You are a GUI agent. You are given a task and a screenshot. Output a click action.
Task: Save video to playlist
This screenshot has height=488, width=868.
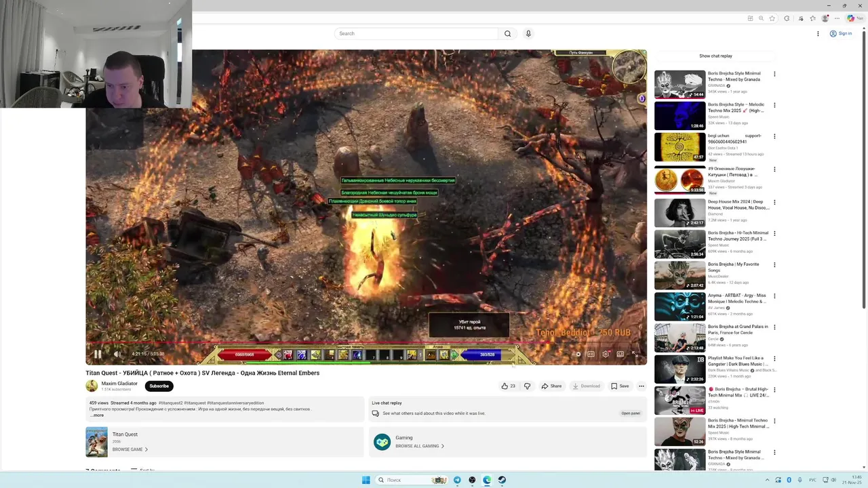pos(620,386)
